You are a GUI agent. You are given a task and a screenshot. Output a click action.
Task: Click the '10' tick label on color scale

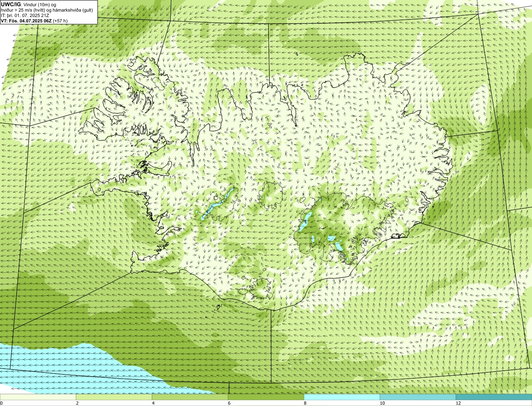pyautogui.click(x=382, y=403)
